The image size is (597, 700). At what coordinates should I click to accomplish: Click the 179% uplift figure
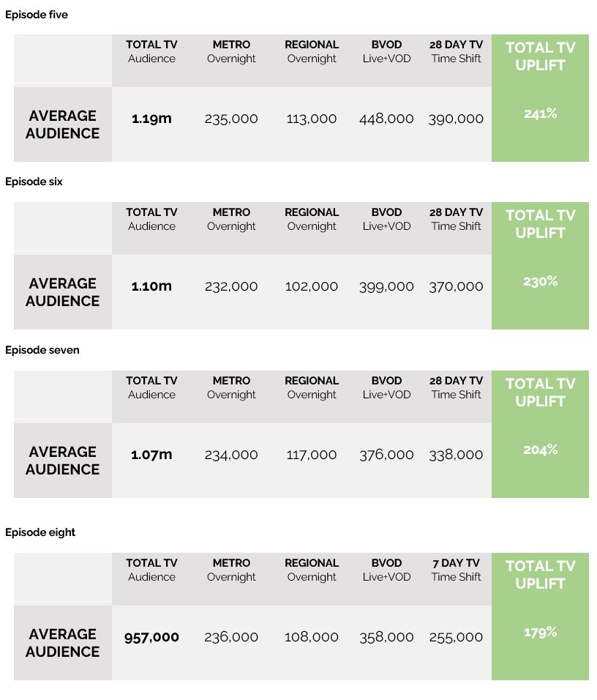(540, 632)
